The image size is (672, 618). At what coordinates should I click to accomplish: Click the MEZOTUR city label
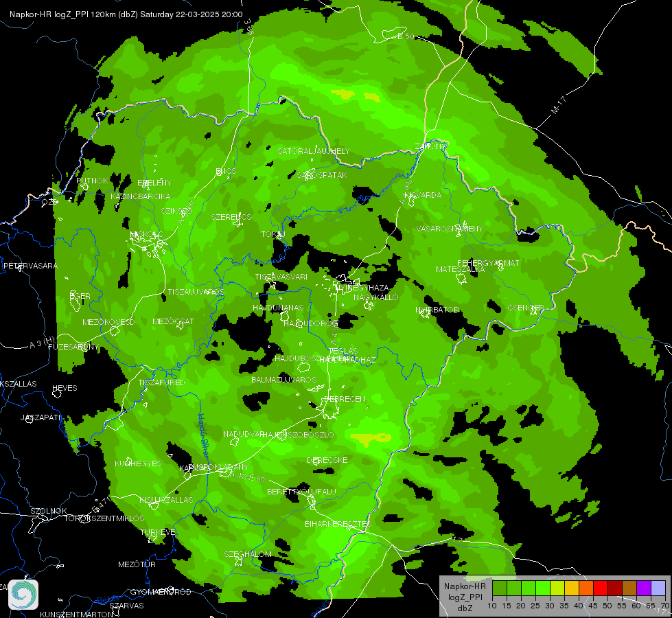point(137,564)
